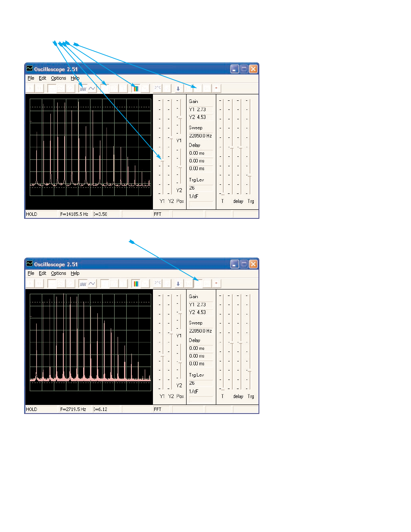Click Trg Lev 26 field, F=2719.5 Hz window
This screenshot has width=411, height=532.
pyautogui.click(x=201, y=383)
